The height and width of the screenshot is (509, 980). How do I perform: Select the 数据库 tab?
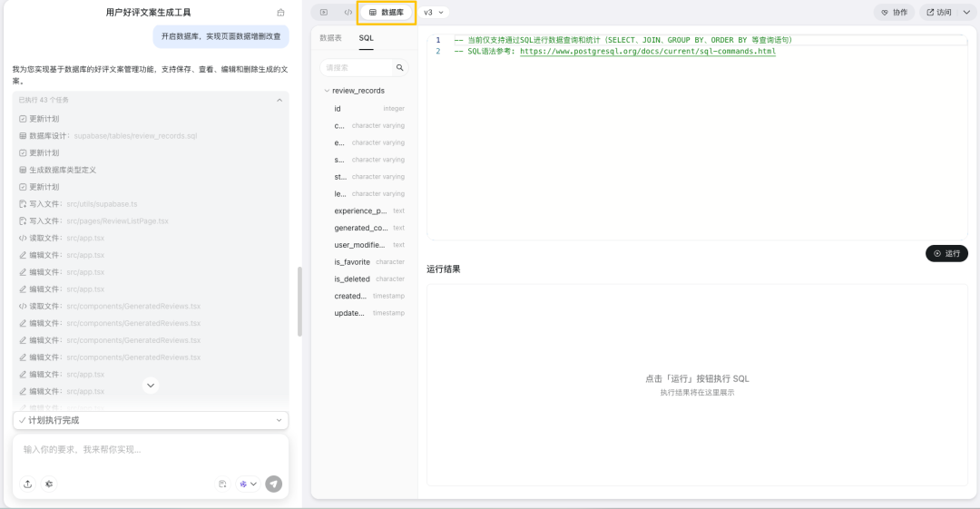387,13
